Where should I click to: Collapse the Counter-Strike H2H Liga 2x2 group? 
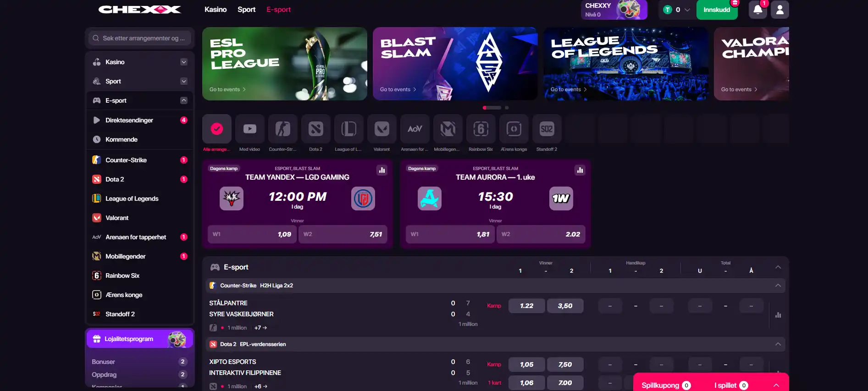coord(778,286)
